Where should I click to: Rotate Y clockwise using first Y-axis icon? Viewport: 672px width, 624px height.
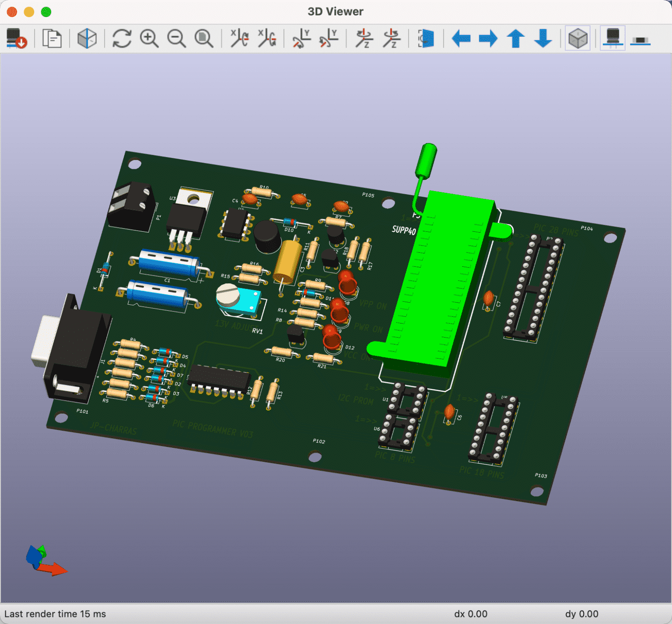[x=301, y=38]
